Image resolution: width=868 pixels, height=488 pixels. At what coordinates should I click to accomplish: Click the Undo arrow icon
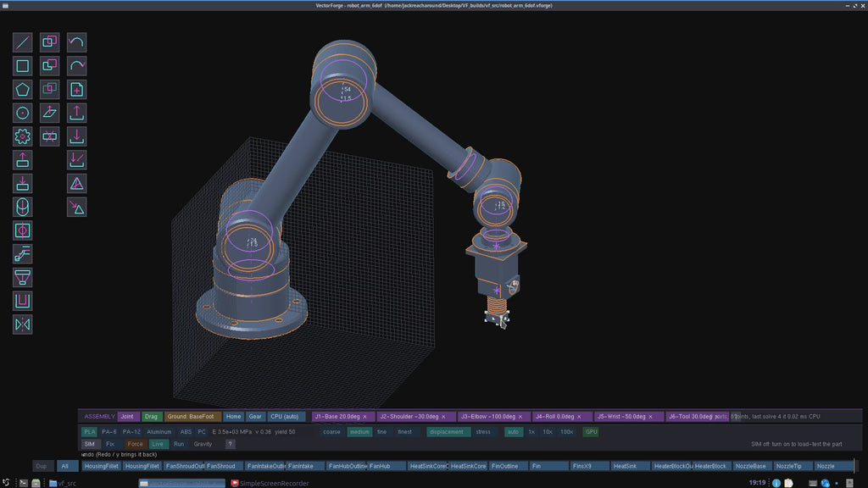(x=76, y=42)
